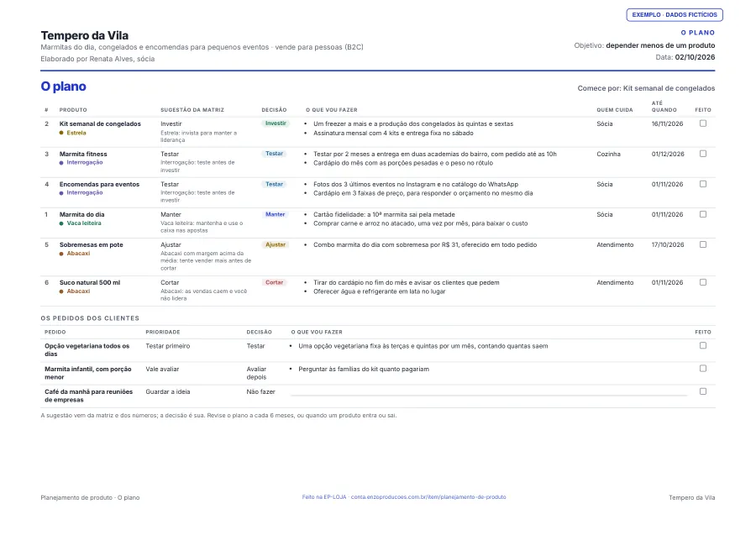Click the Abacaxi label under Sobremesas em pote
This screenshot has height=535, width=756.
(x=78, y=254)
